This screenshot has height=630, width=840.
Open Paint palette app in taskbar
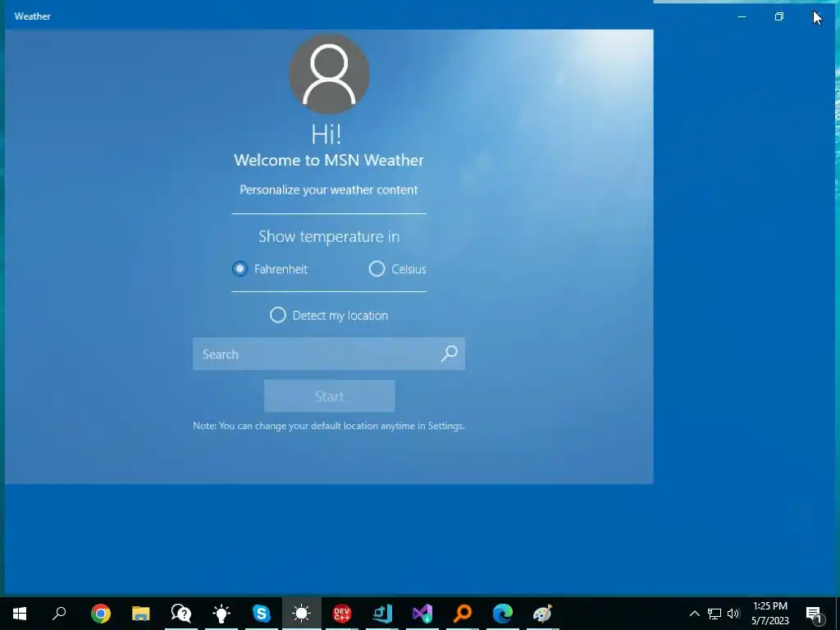coord(543,614)
